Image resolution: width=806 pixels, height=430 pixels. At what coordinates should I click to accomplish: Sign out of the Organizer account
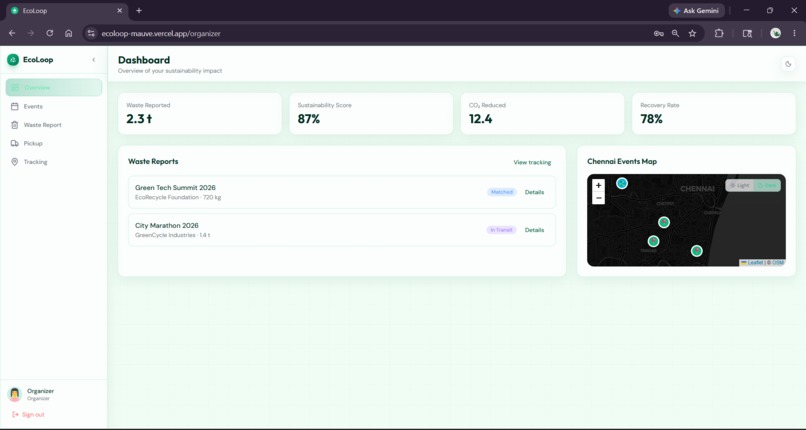click(28, 415)
